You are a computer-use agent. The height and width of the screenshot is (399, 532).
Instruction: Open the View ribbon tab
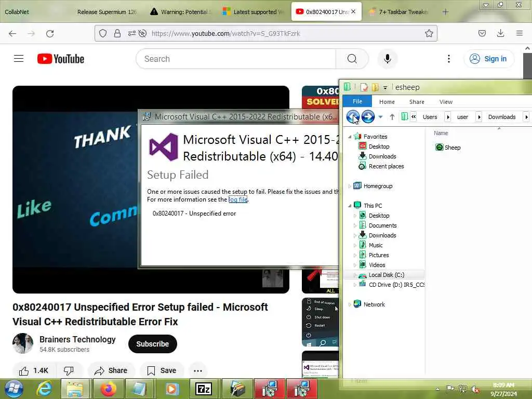[x=446, y=102]
